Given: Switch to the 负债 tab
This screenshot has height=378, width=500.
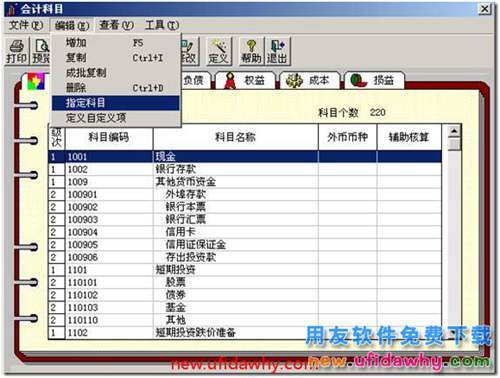Looking at the screenshot, I should click(196, 80).
